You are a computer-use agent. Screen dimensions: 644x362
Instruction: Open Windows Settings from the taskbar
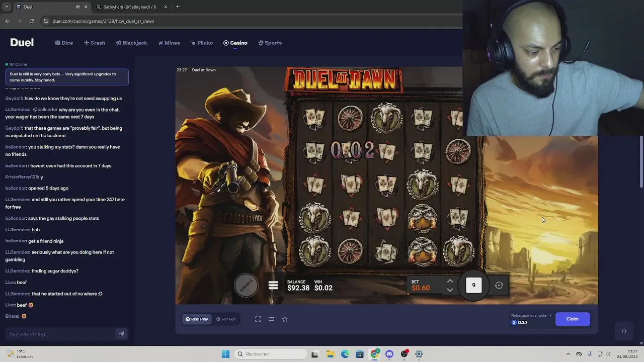tap(419, 354)
